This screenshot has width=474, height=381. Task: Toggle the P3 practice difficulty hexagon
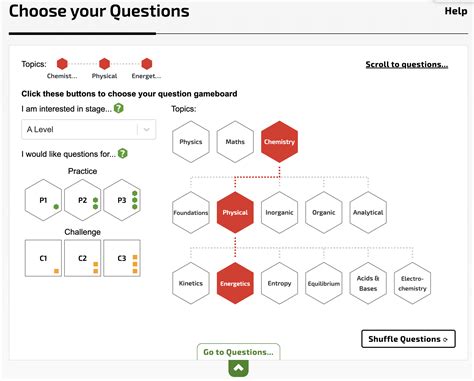122,200
